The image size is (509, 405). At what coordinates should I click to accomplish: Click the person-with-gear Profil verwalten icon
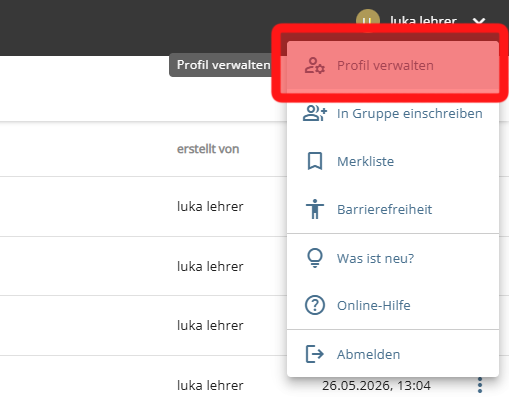[314, 66]
